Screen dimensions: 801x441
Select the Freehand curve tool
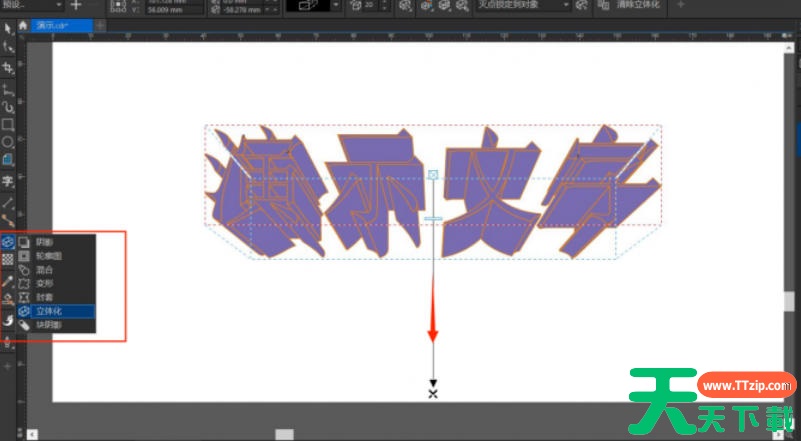(8, 89)
